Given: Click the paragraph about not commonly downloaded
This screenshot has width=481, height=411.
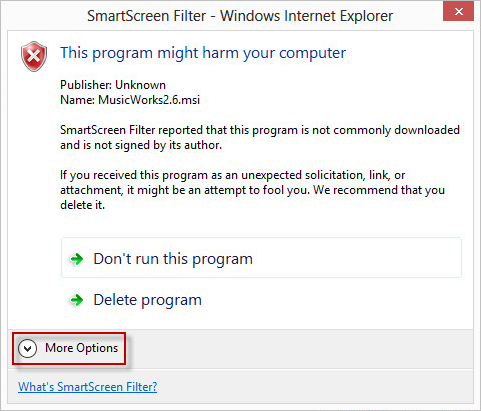Looking at the screenshot, I should click(x=260, y=137).
